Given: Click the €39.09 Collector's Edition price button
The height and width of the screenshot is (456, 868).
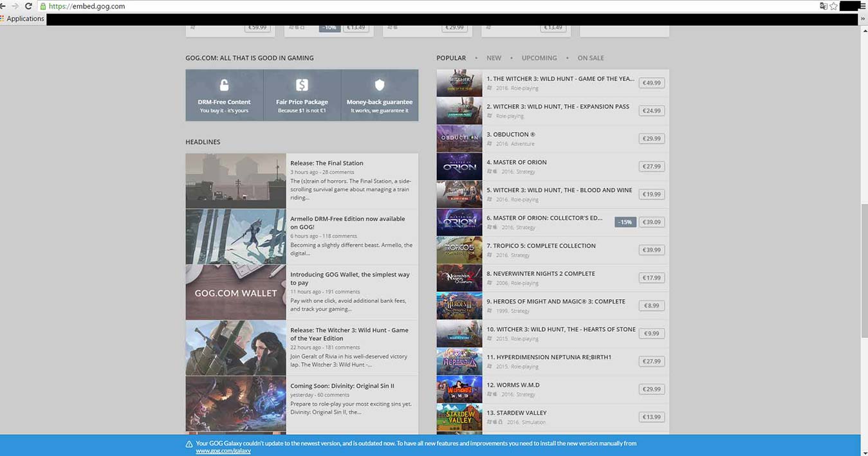Looking at the screenshot, I should pos(651,222).
